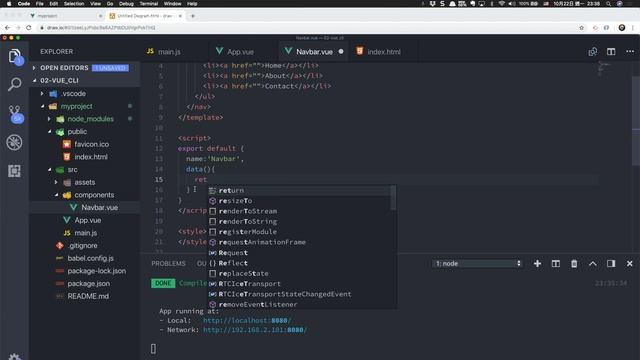640x360 pixels.
Task: Expand the node_modules folder
Action: pos(84,119)
